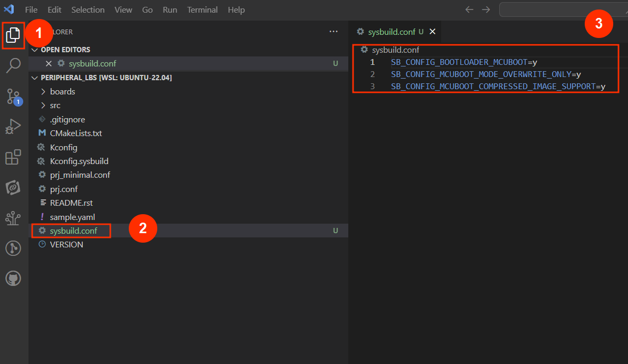This screenshot has height=364, width=628.
Task: Close sysbuild.conf in Open Editors list
Action: pos(49,63)
